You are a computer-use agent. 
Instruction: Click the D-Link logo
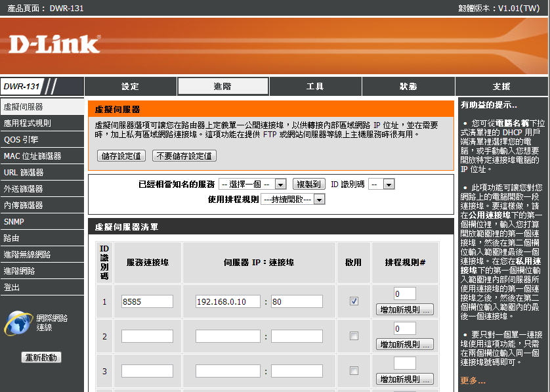coord(54,44)
